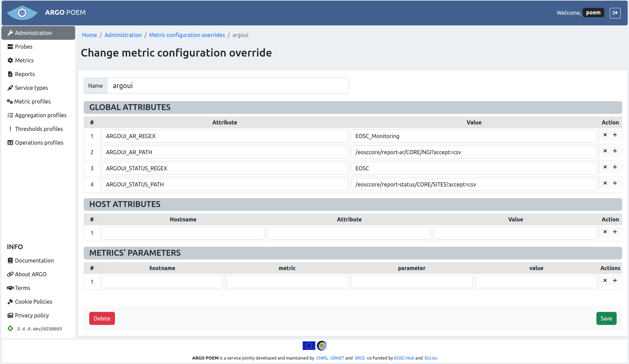Add a new metrics' parameters row
The width and height of the screenshot is (629, 364).
[x=615, y=280]
